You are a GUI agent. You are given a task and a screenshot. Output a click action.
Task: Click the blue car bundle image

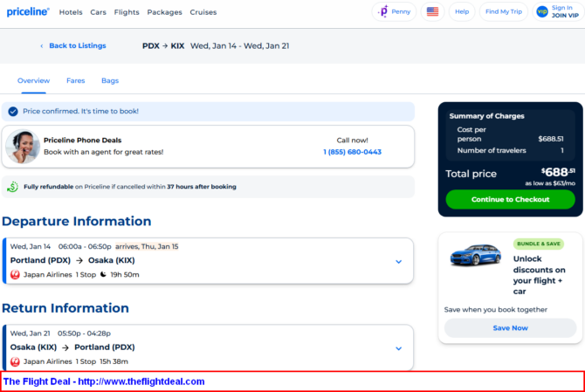point(475,256)
